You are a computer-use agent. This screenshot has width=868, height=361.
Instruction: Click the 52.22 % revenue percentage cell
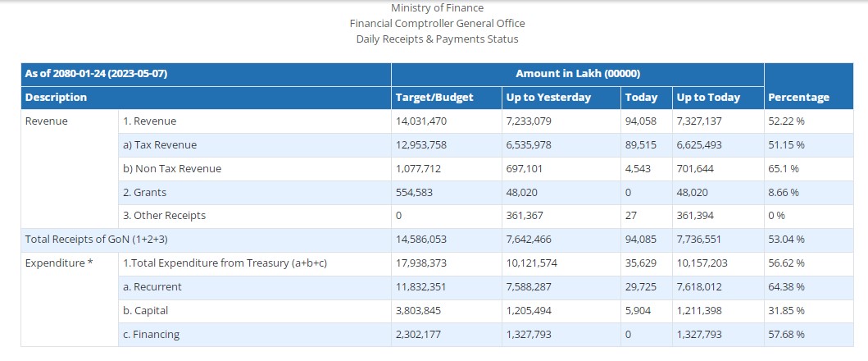[786, 121]
